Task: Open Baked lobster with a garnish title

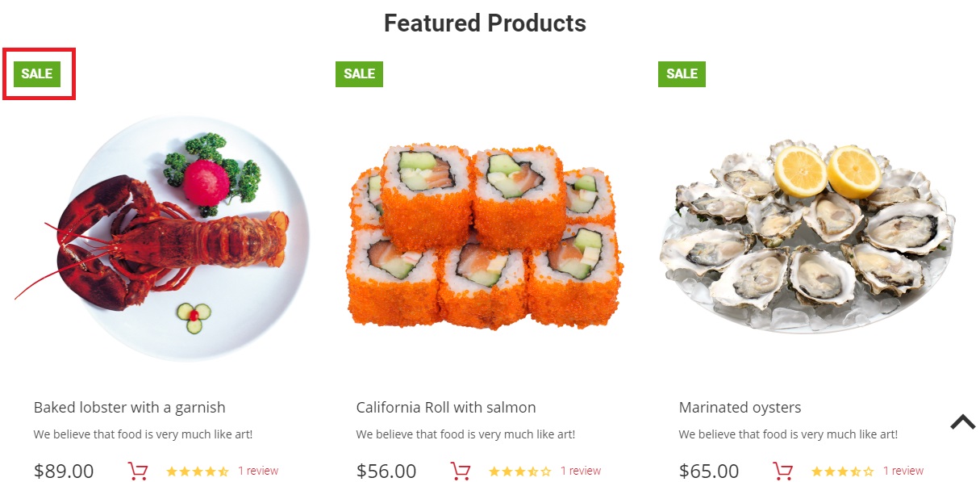Action: 130,408
